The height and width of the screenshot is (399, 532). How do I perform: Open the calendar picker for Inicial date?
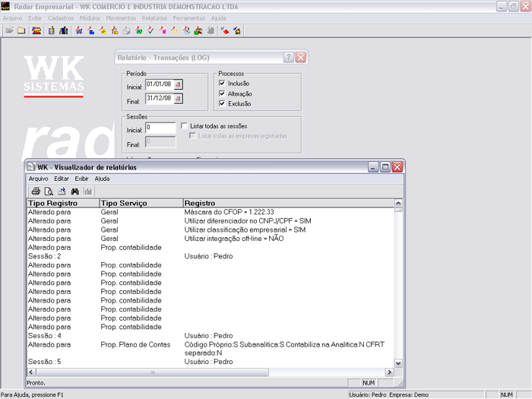tap(179, 84)
